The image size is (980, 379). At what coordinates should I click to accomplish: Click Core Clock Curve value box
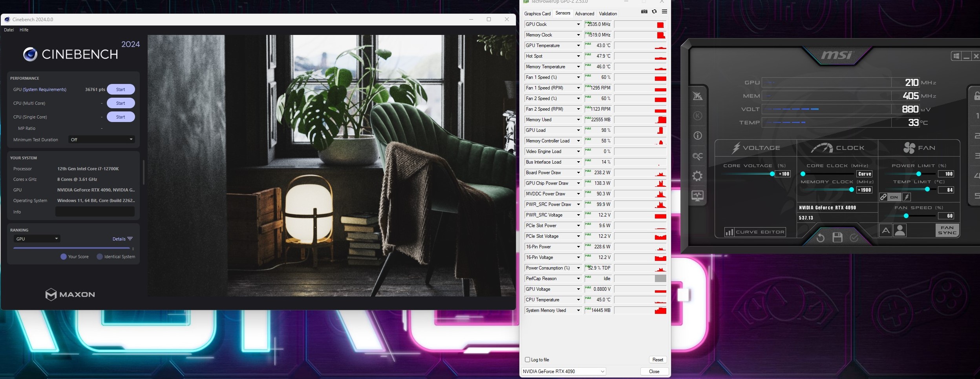[864, 174]
